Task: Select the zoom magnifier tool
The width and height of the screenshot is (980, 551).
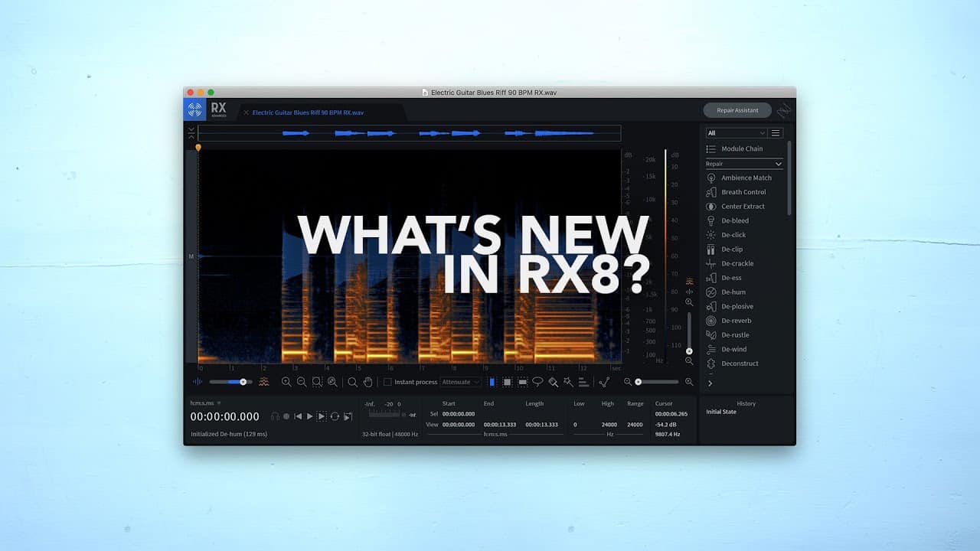Action: point(352,382)
